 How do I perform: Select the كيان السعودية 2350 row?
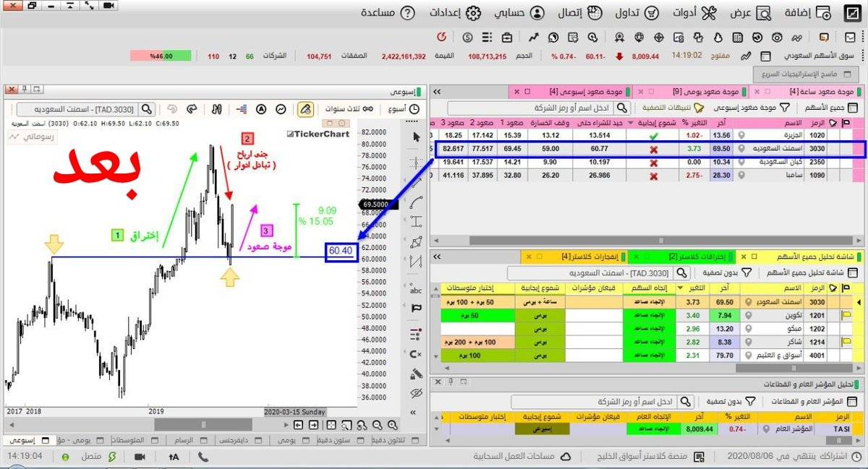pos(647,163)
